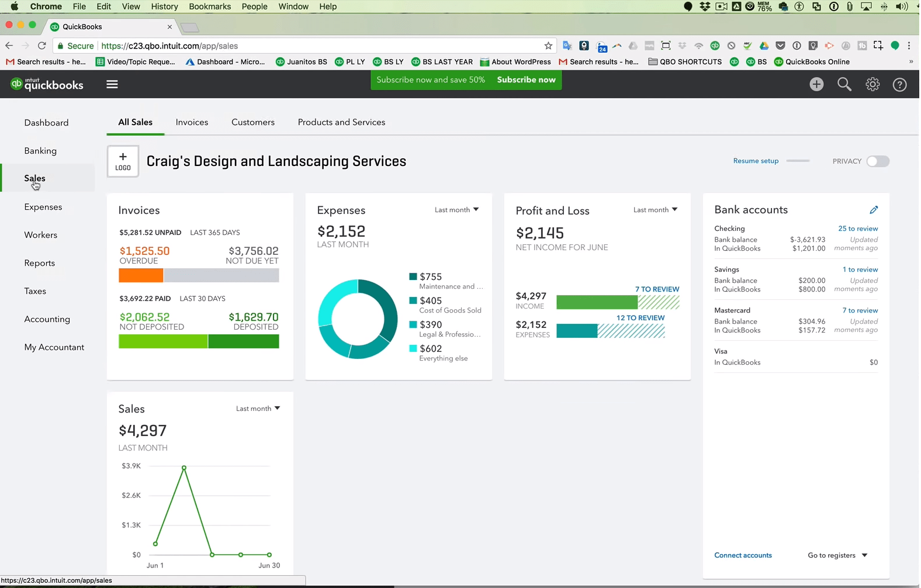Switch to the All Sales tab
The width and height of the screenshot is (921, 588).
click(x=135, y=122)
